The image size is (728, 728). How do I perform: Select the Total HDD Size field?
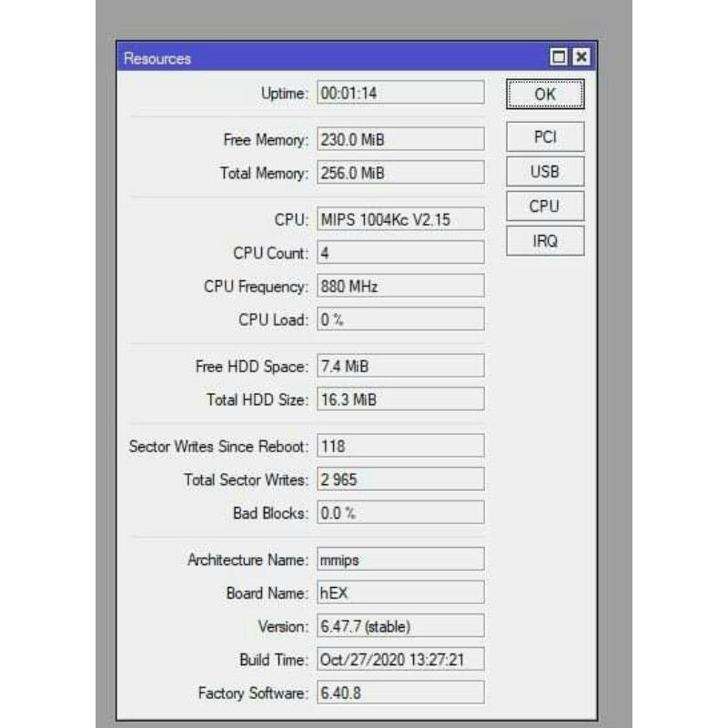(399, 399)
